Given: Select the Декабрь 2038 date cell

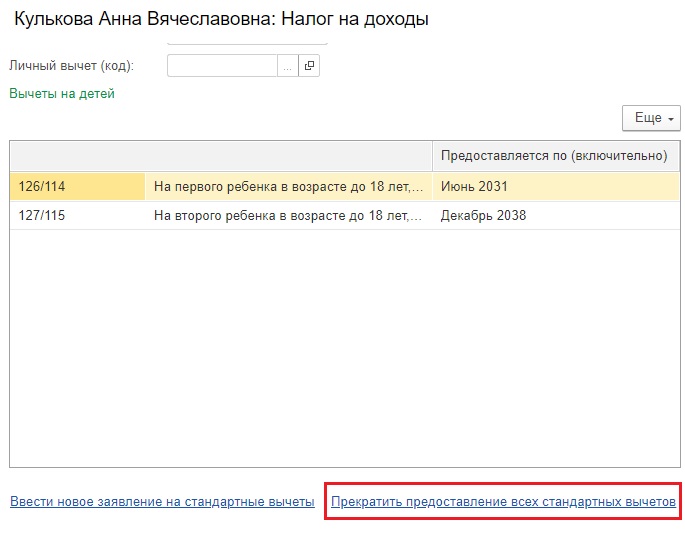Looking at the screenshot, I should point(556,215).
